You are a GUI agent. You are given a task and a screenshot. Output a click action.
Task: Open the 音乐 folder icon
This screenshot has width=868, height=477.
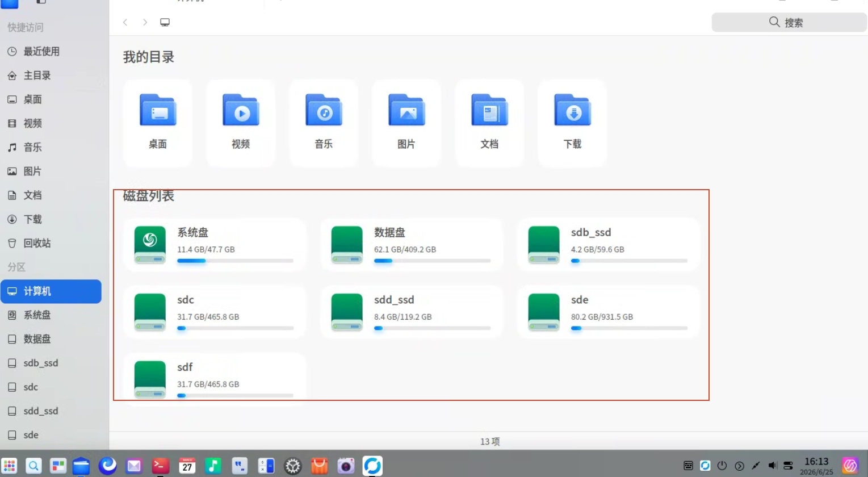pos(324,110)
